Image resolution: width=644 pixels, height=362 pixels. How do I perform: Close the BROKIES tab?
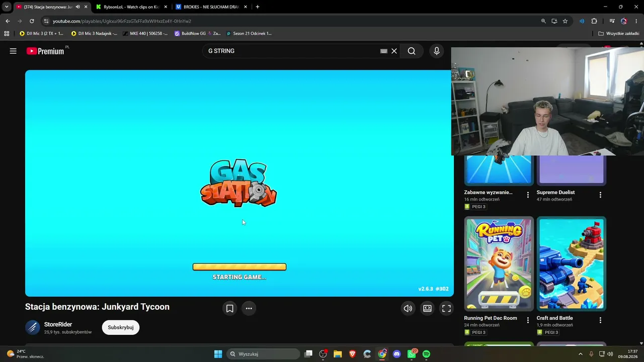click(x=246, y=7)
